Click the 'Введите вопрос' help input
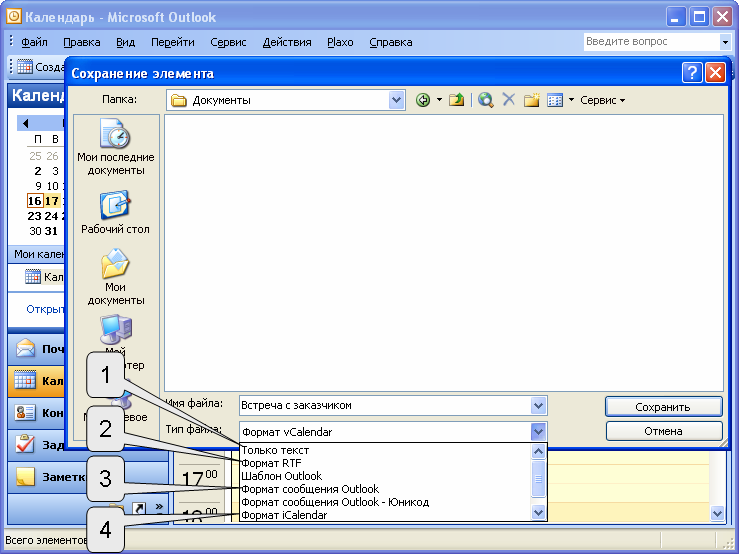Viewport: 739px width, 554px height. [x=651, y=41]
